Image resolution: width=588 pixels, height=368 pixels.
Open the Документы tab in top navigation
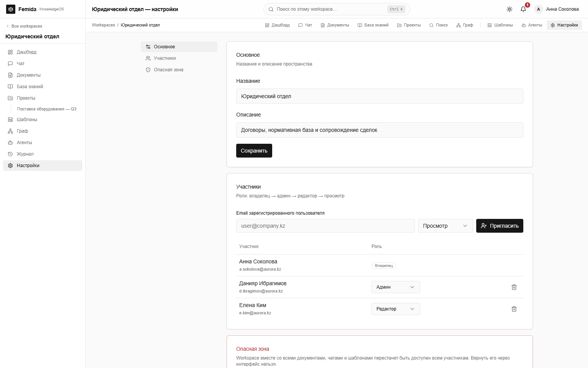335,25
